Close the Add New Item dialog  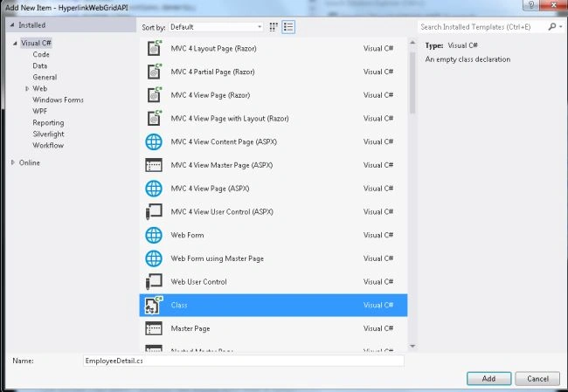click(x=553, y=5)
